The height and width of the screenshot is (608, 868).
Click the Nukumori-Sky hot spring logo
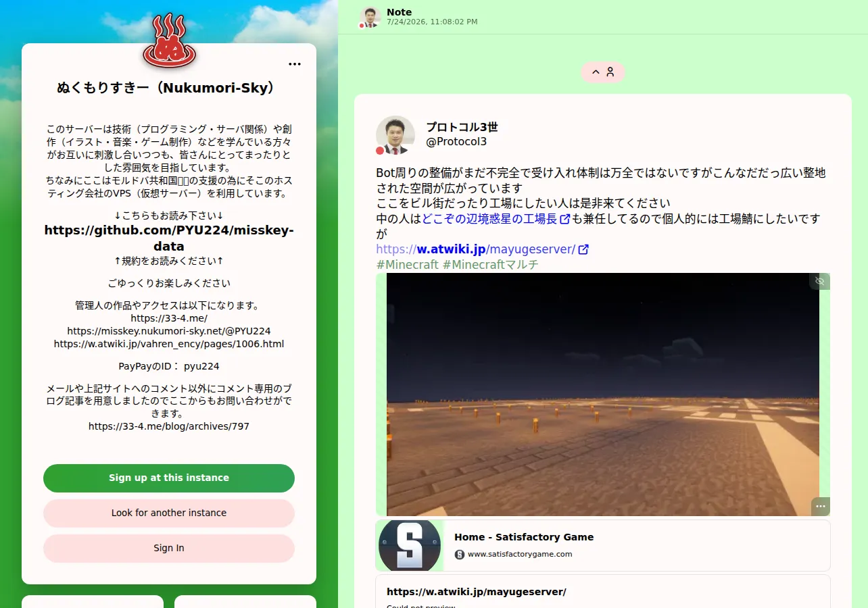coord(169,41)
